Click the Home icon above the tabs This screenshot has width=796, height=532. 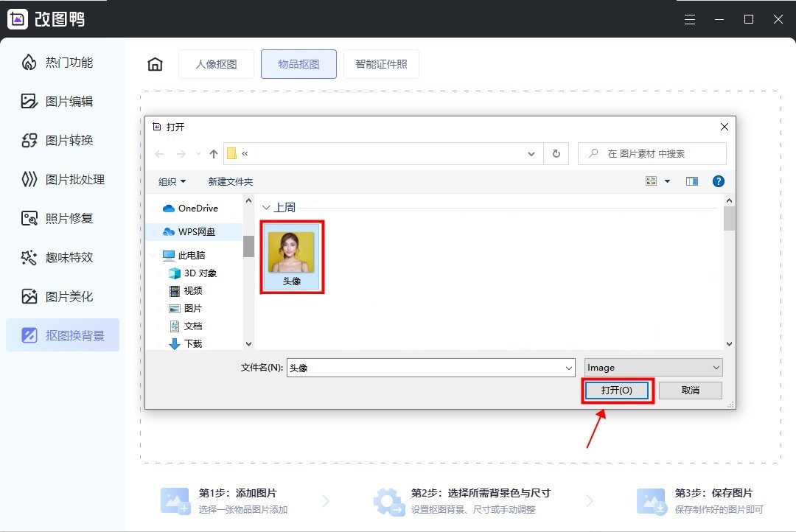point(155,63)
